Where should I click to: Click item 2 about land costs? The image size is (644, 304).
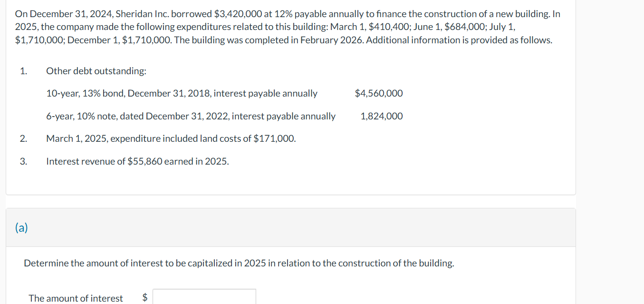point(171,138)
